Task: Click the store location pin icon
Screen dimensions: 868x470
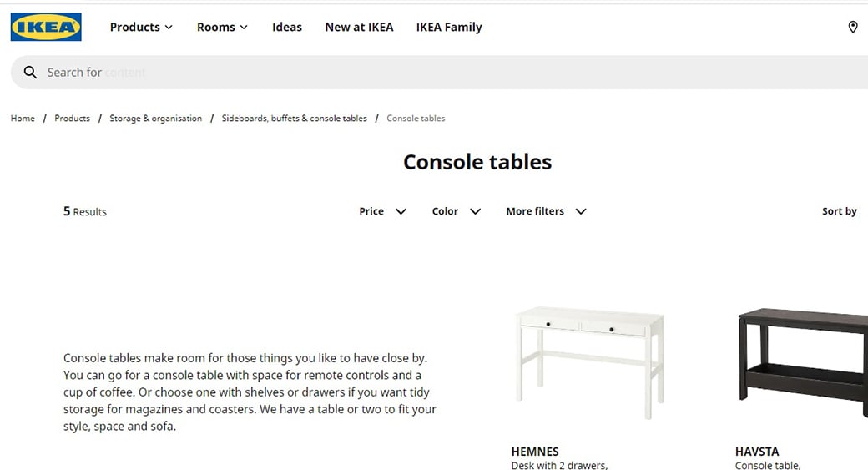Action: pyautogui.click(x=852, y=28)
